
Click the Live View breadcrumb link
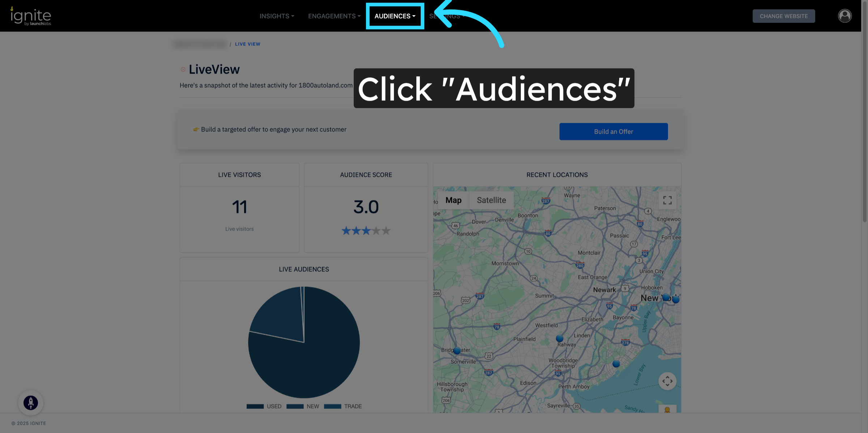[x=247, y=44]
